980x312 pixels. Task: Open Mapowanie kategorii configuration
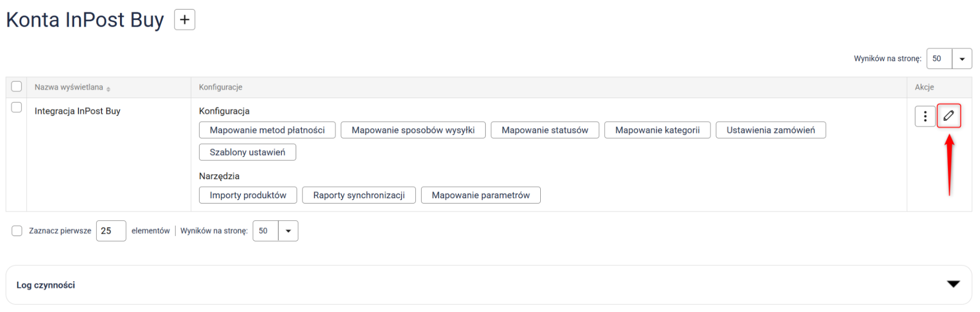coord(657,130)
